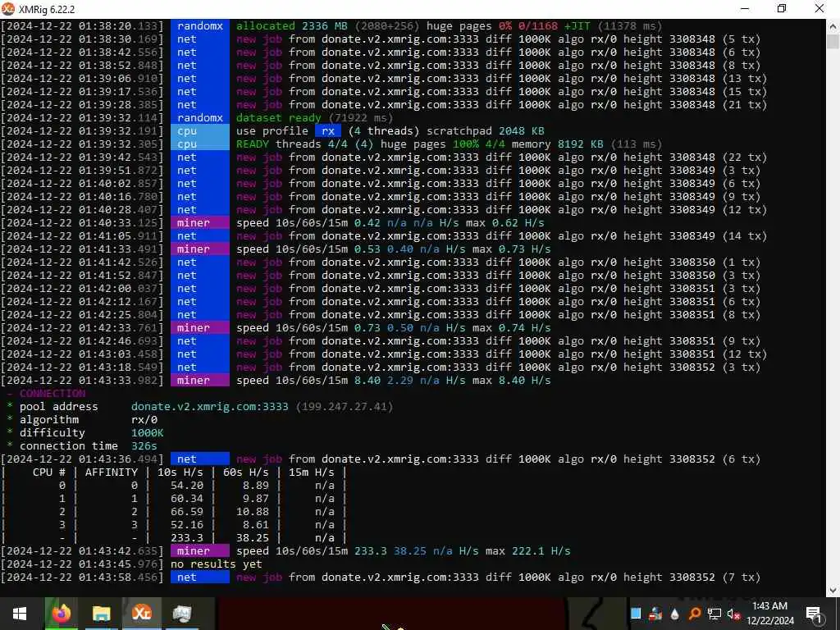Open the 1:43 AM clock and calendar
The height and width of the screenshot is (630, 840).
pos(769,614)
